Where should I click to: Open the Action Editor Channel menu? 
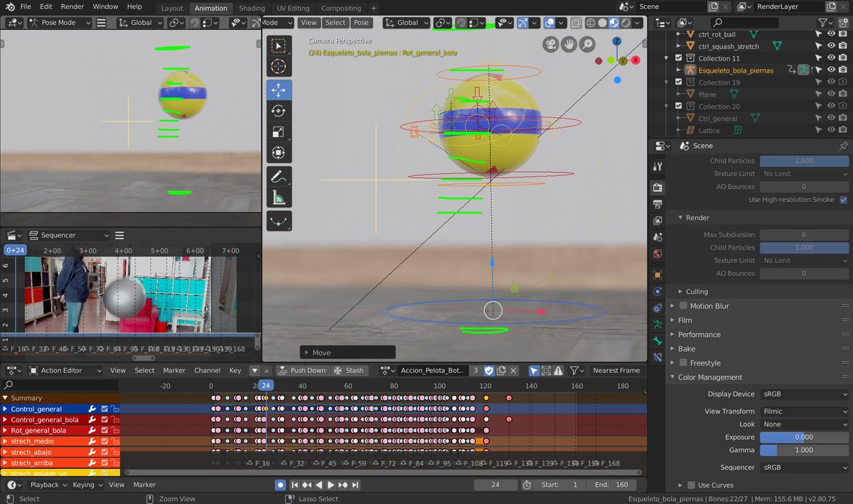click(207, 370)
